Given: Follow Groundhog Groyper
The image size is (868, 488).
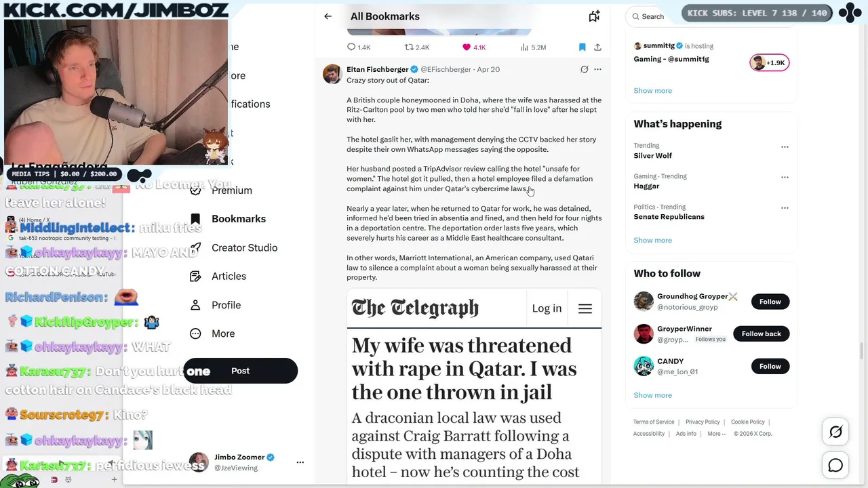Looking at the screenshot, I should click(x=770, y=302).
